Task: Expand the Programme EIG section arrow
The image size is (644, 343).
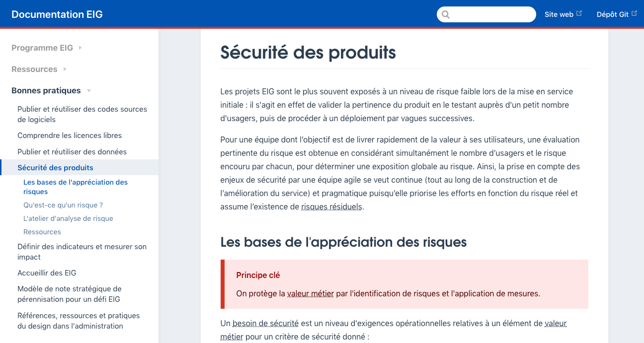Action: 80,48
